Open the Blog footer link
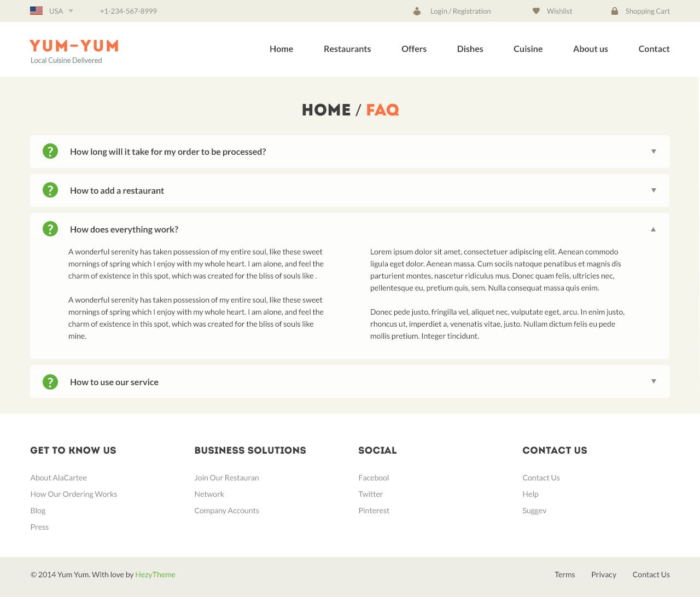Image resolution: width=700 pixels, height=597 pixels. point(38,511)
